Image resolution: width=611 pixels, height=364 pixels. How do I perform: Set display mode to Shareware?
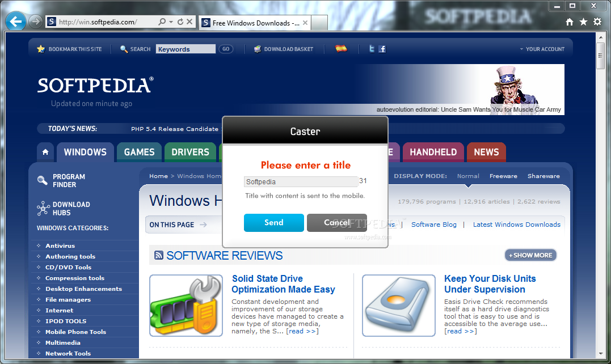543,176
